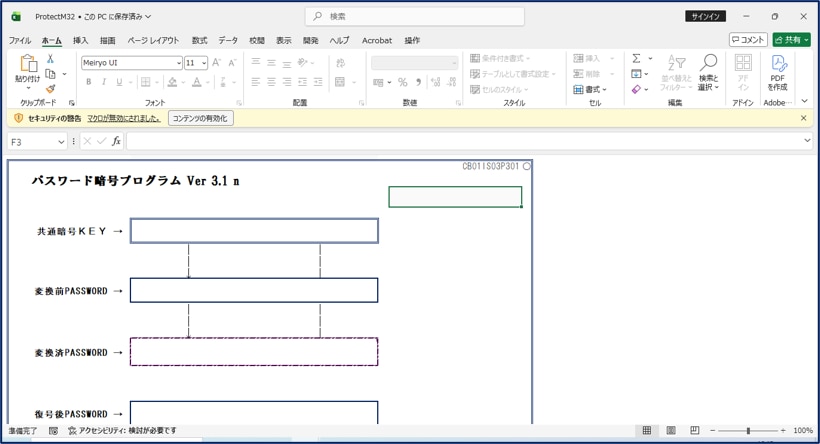Switch to Page Break Preview in status bar
820x444 pixels.
[x=694, y=430]
